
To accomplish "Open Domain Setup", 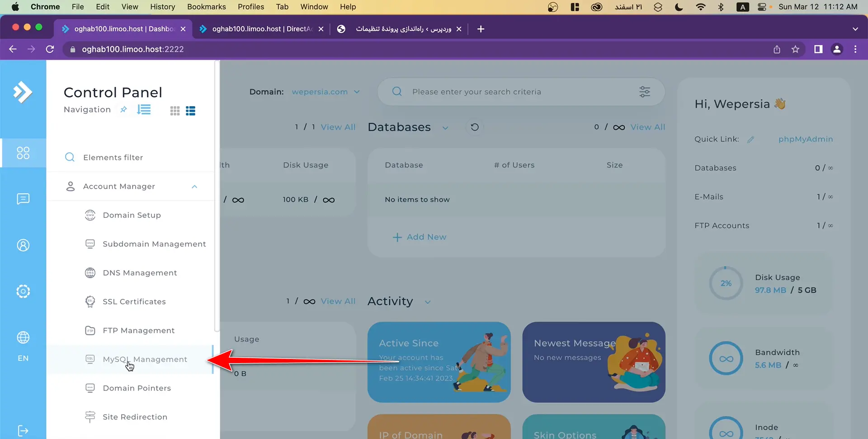I will coord(132,215).
